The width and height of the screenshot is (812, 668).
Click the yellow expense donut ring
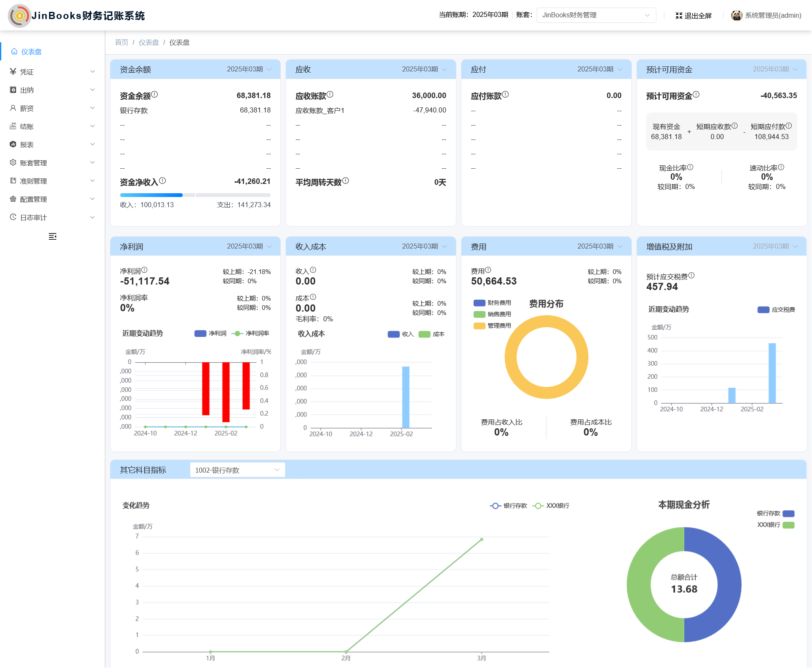[511, 357]
